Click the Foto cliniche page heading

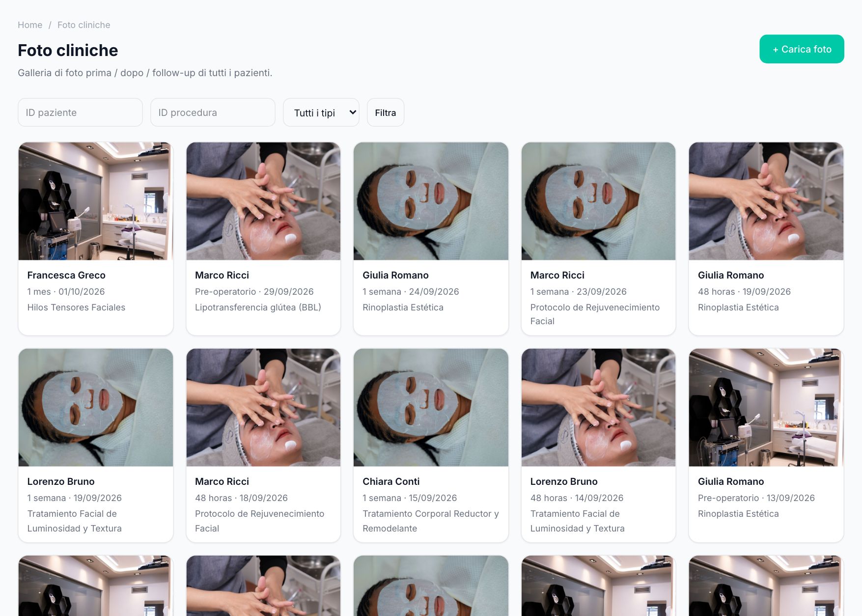[x=68, y=50]
